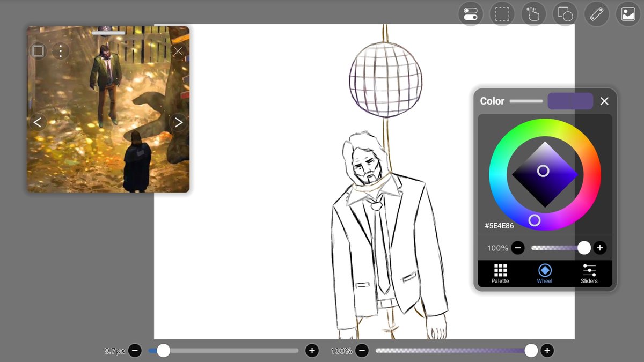
Task: Close the reference image window
Action: (x=178, y=51)
